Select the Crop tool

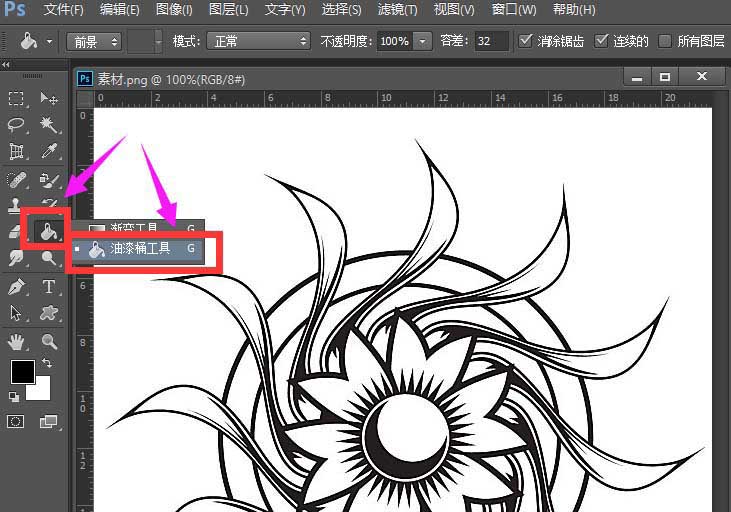click(x=17, y=152)
